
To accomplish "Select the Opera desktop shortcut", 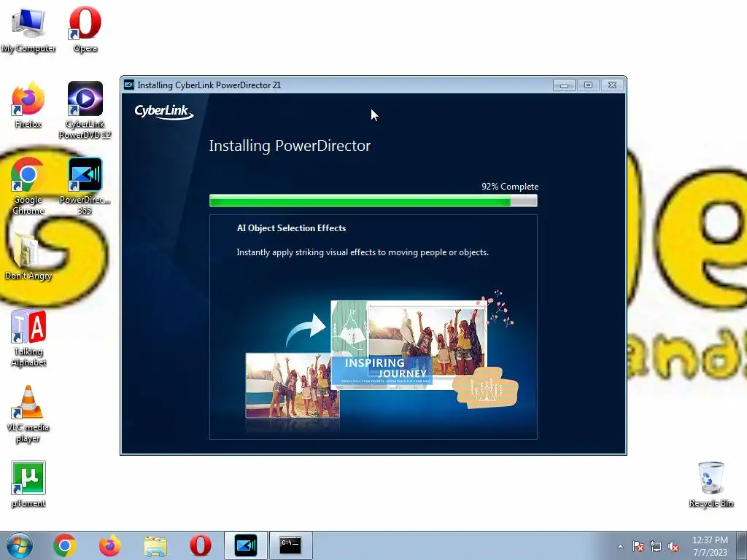I will pos(85,29).
